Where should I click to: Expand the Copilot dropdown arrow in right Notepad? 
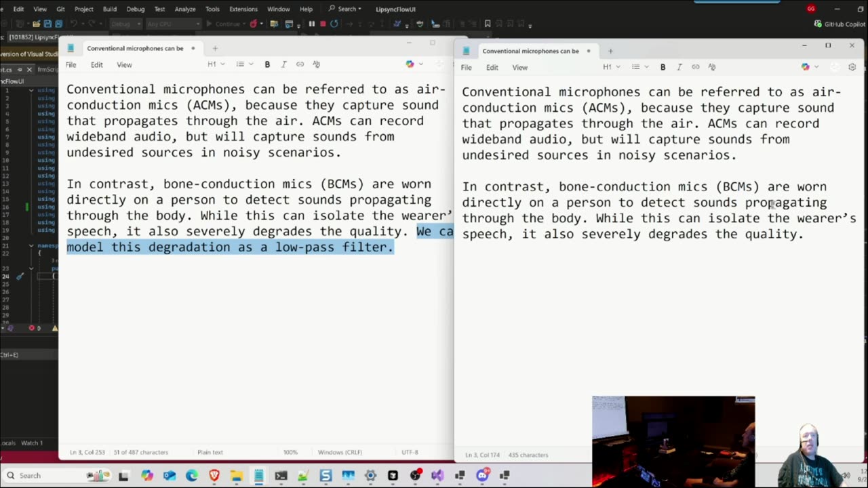816,67
